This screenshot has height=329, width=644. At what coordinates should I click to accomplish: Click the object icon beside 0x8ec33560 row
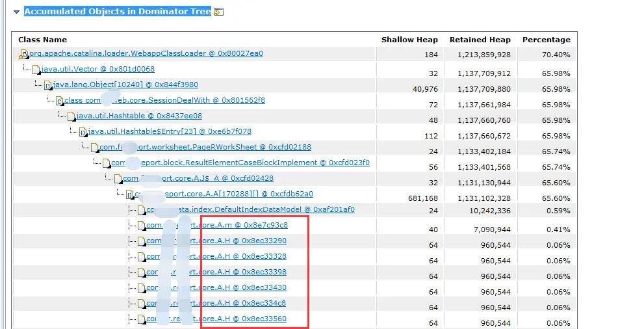point(141,319)
